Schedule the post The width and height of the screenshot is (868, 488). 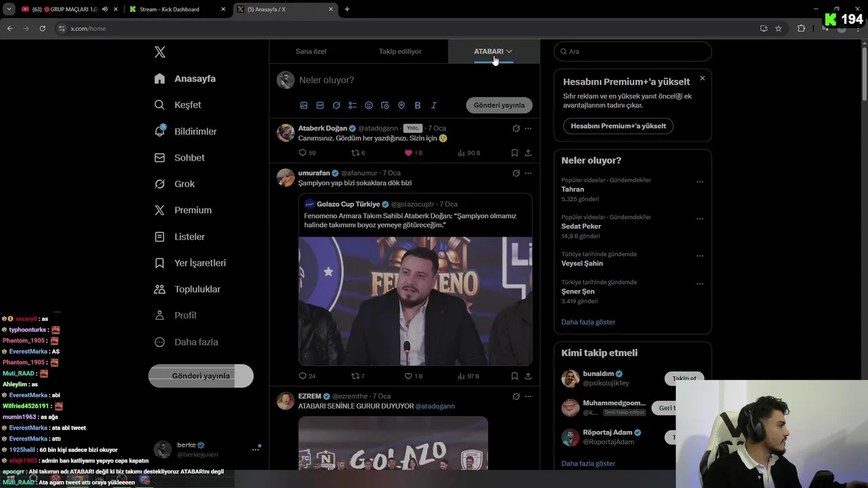pos(385,106)
